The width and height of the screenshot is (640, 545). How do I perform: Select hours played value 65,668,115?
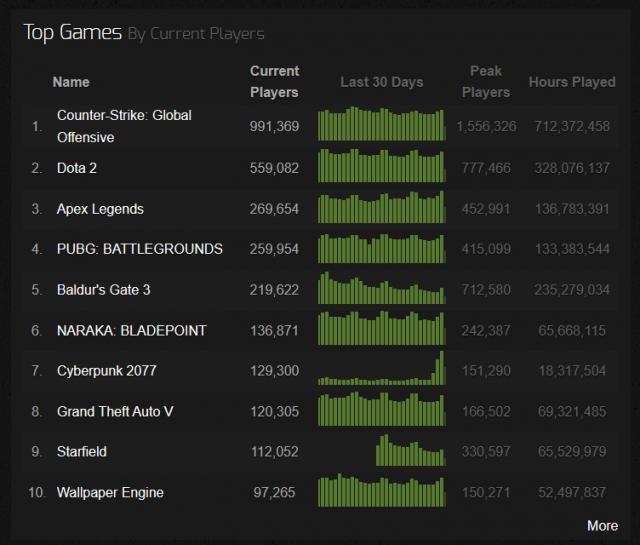click(572, 330)
